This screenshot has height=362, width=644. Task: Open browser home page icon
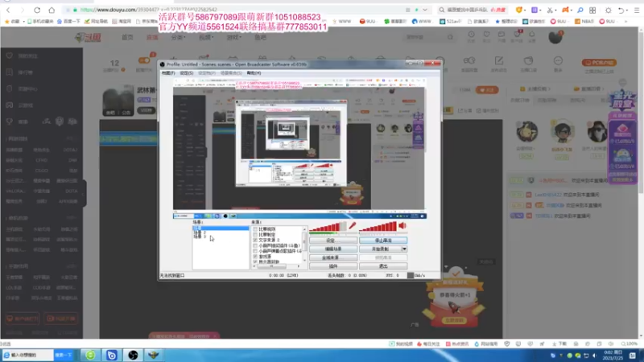52,10
